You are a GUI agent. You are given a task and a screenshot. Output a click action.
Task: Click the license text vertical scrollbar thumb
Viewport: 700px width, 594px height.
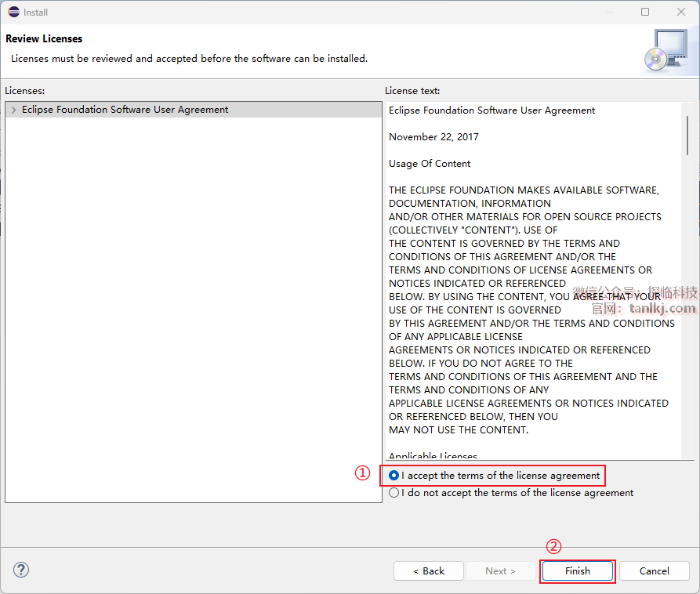pos(687,136)
